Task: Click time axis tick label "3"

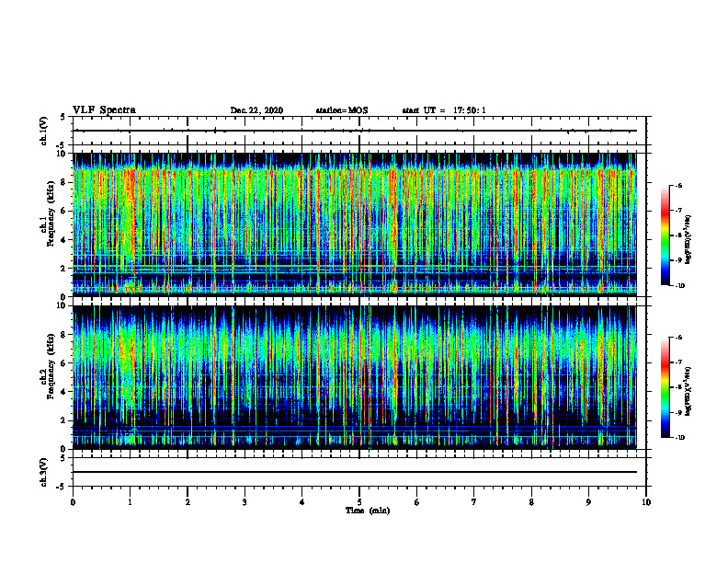Action: [245, 502]
